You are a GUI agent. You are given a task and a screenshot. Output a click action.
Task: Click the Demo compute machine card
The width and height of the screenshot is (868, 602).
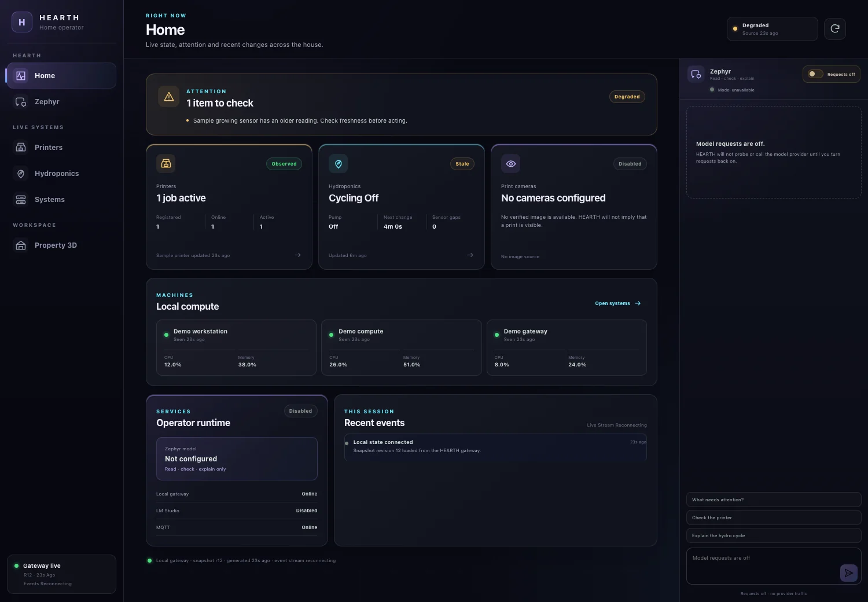[x=402, y=348]
